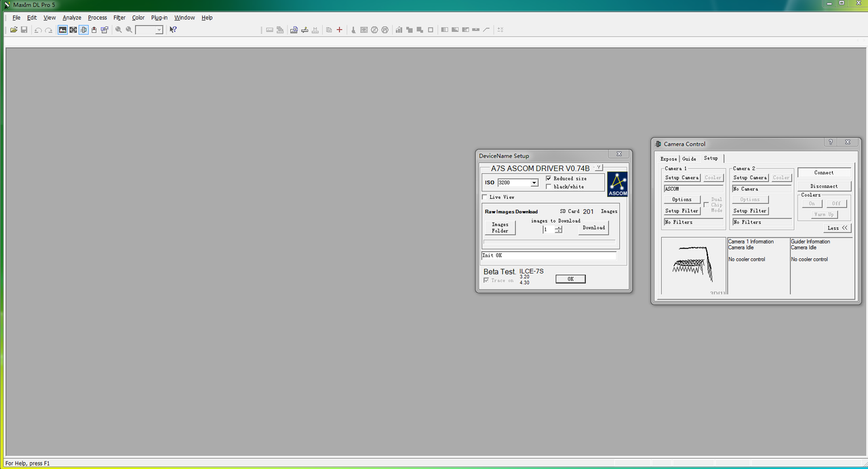This screenshot has width=868, height=469.
Task: Toggle the Dual Chip Mode checkbox
Action: 706,205
